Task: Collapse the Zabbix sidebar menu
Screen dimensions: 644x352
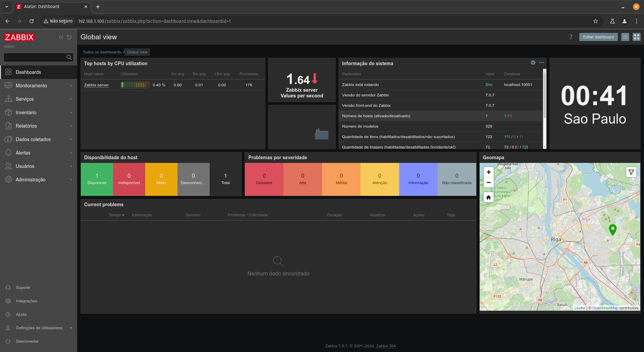Action: coord(61,37)
